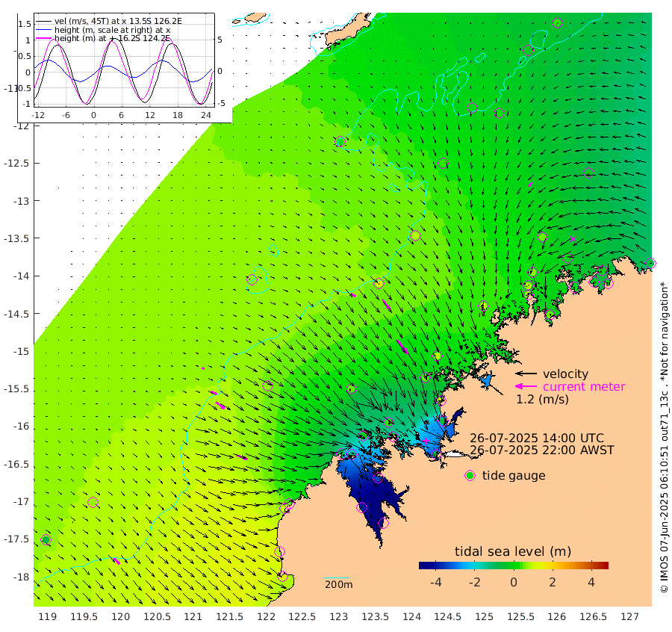The width and height of the screenshot is (672, 632).
Task: Click the magenta plus marker at 16.2S 124.2E
Action: pyautogui.click(x=426, y=440)
